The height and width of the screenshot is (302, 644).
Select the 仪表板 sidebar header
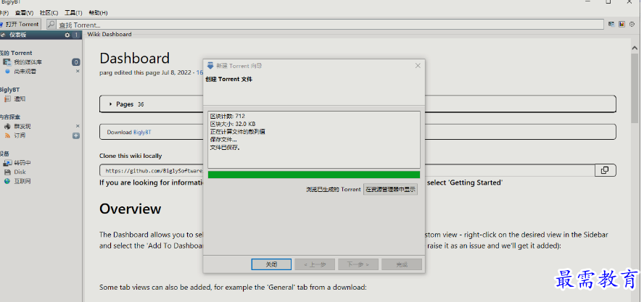point(41,35)
